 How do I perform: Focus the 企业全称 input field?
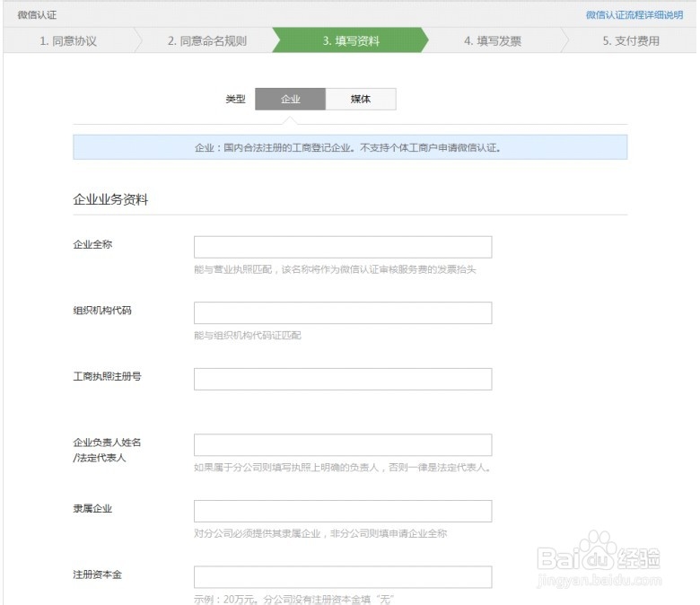pyautogui.click(x=343, y=247)
